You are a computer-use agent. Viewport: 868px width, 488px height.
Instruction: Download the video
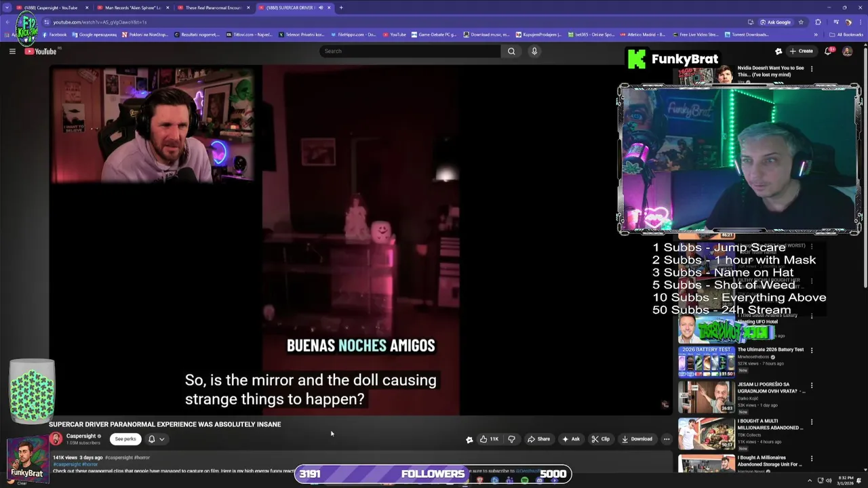637,439
